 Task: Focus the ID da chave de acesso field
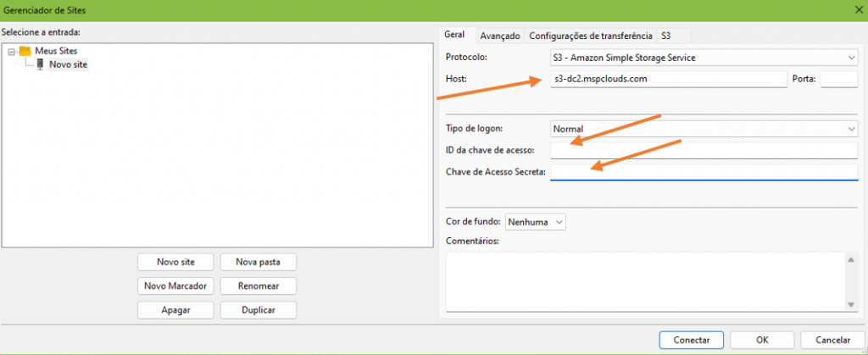[x=704, y=151]
